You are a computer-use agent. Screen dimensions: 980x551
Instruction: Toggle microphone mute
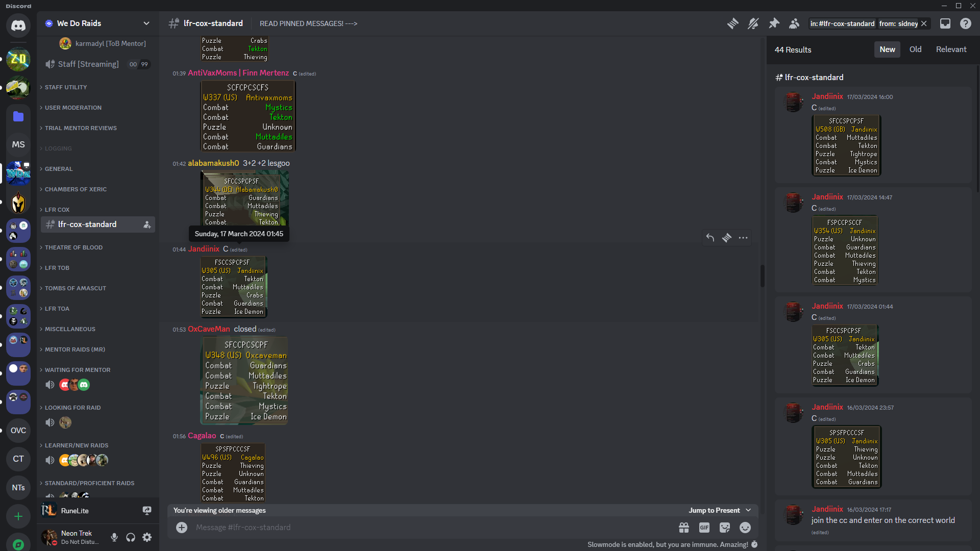114,537
